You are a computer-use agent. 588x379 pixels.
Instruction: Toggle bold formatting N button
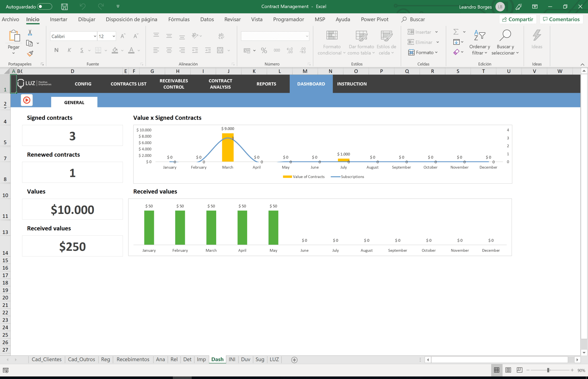pyautogui.click(x=56, y=50)
